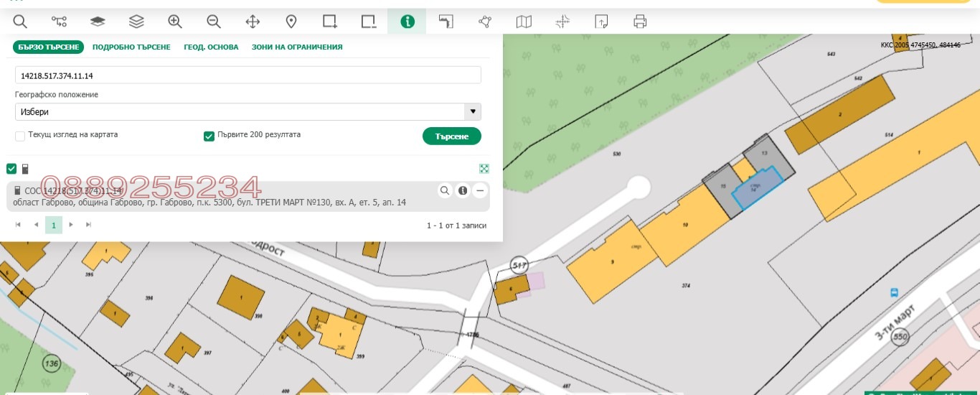Click the cadastral identifier search field
This screenshot has height=395, width=980.
[248, 75]
